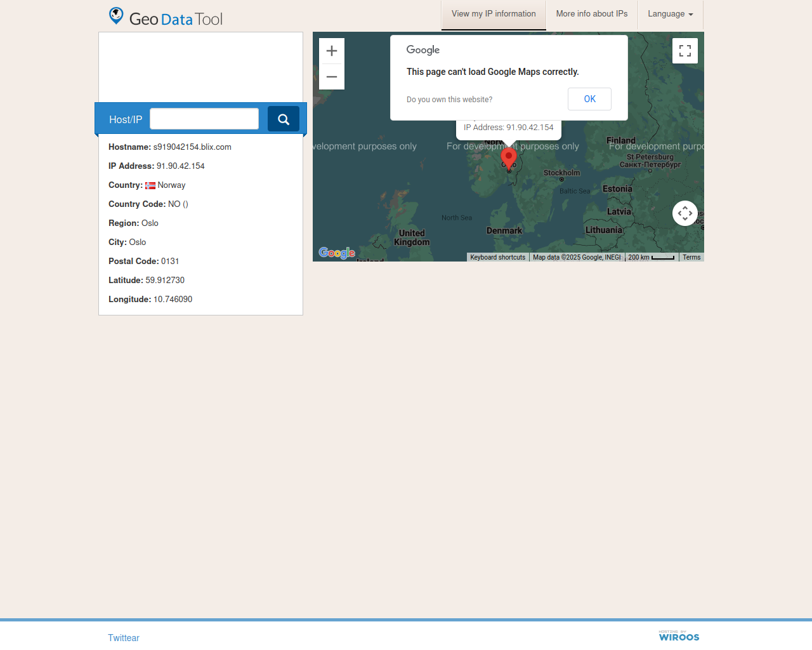Open More info about IPs tab
Viewport: 812px width, 650px height.
[592, 14]
